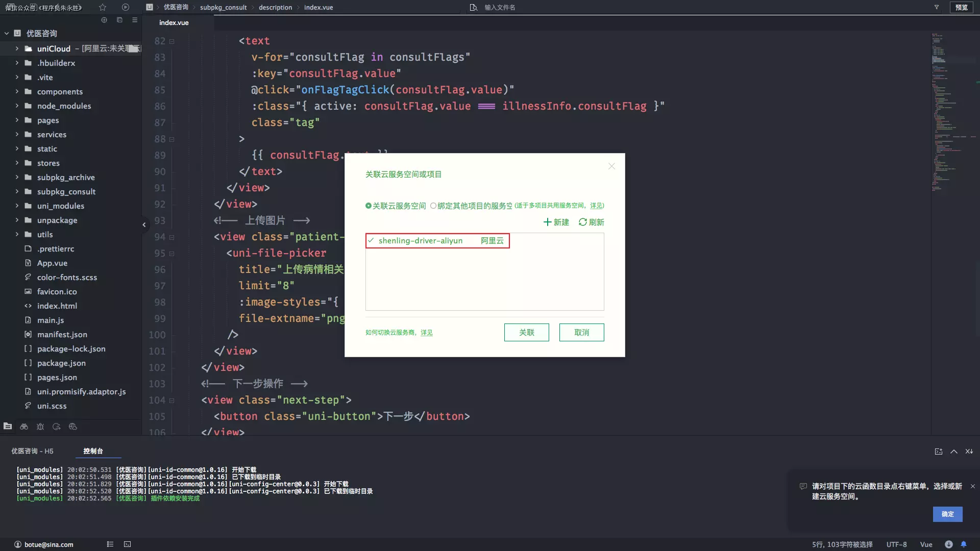Image resolution: width=980 pixels, height=551 pixels.
Task: Click the 详见 link about switching providers
Action: (426, 333)
